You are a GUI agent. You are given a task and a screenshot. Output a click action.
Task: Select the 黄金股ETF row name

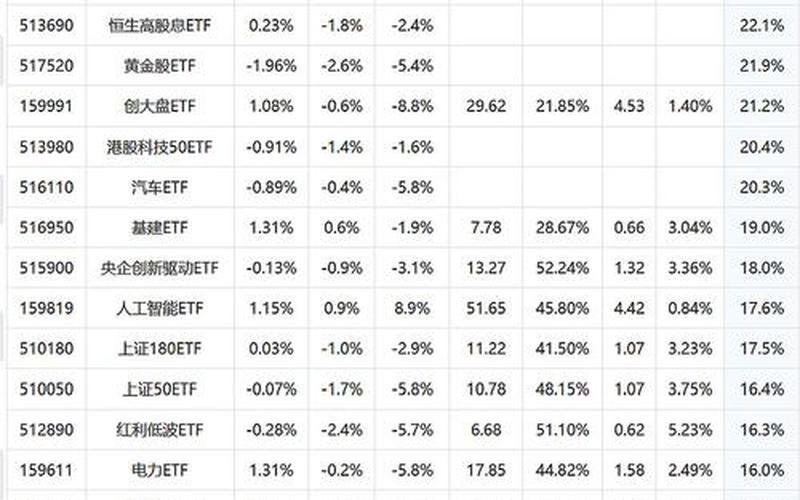pos(160,64)
